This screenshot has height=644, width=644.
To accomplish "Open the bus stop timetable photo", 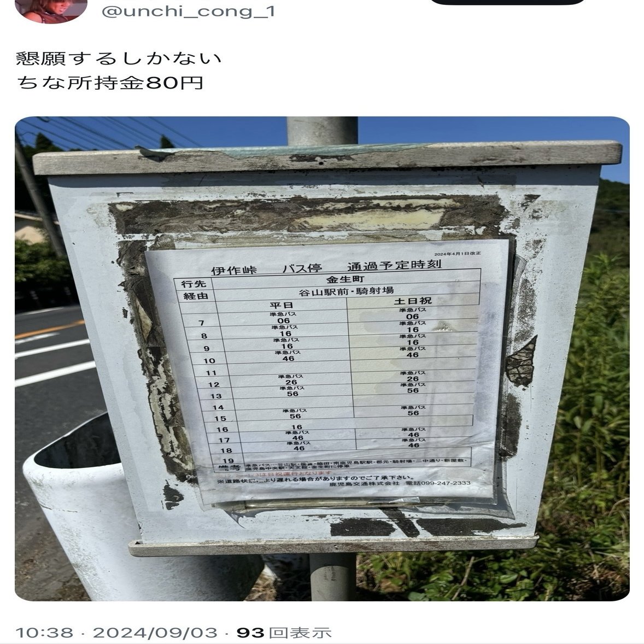I will (x=322, y=359).
